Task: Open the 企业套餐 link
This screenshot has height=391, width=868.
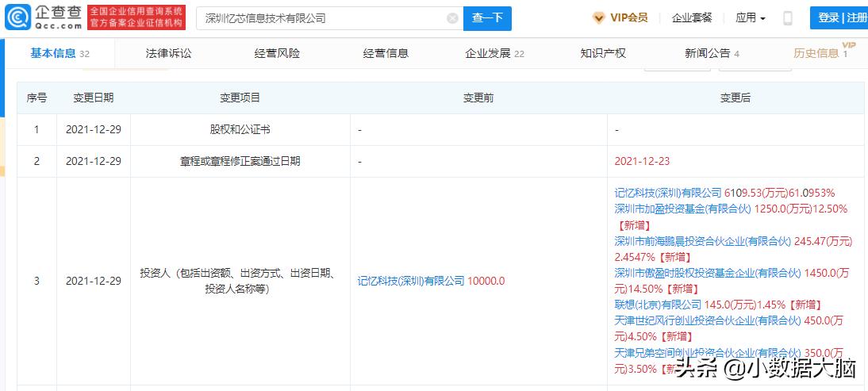Action: (692, 17)
